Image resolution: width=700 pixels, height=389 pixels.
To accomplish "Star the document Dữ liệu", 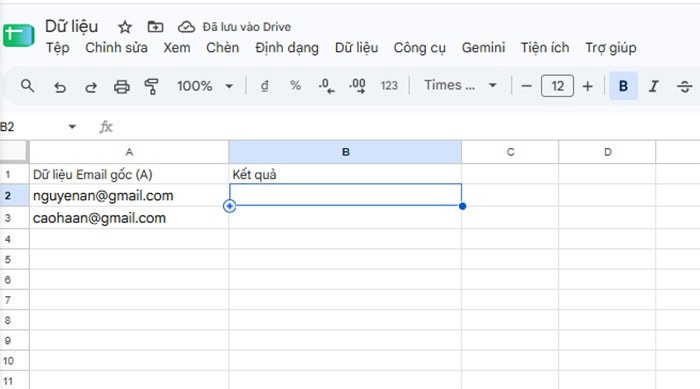I will pyautogui.click(x=125, y=27).
